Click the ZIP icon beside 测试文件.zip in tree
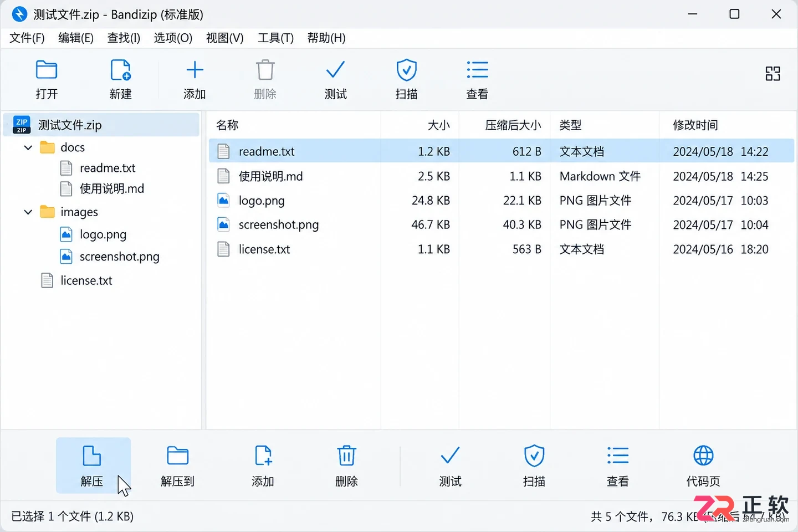798x532 pixels. pos(22,125)
